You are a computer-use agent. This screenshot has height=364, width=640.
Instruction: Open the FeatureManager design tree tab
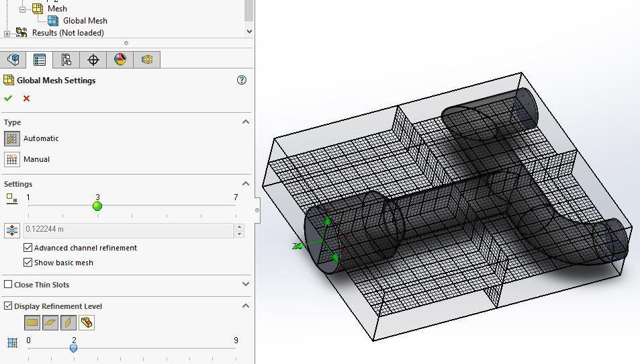tap(13, 60)
